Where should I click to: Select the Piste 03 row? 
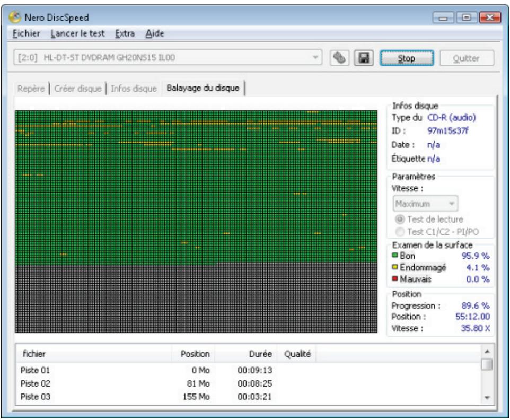click(x=249, y=397)
